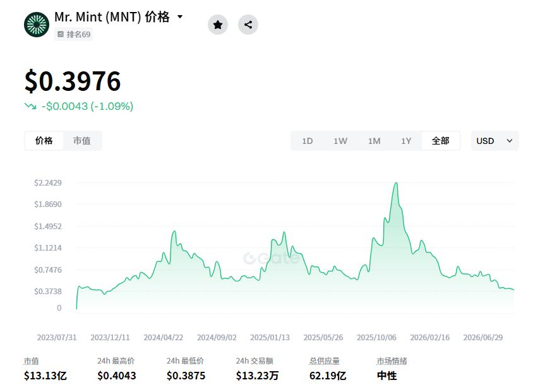Click the Mr. Mint (MNT) 价格 title

coord(112,17)
